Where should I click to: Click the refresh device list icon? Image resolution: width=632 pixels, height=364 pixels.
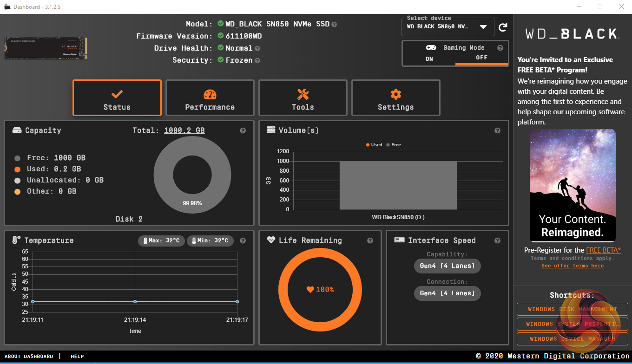pyautogui.click(x=502, y=27)
